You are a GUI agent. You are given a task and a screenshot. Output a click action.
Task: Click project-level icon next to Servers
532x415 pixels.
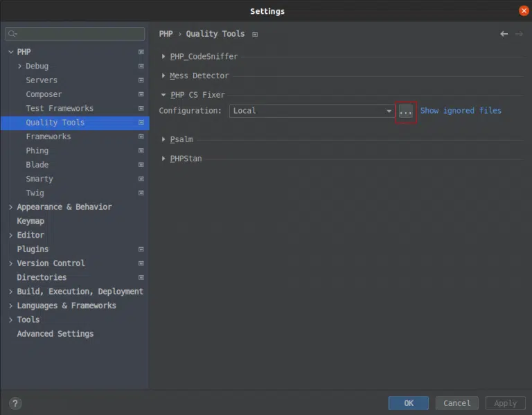(x=141, y=80)
